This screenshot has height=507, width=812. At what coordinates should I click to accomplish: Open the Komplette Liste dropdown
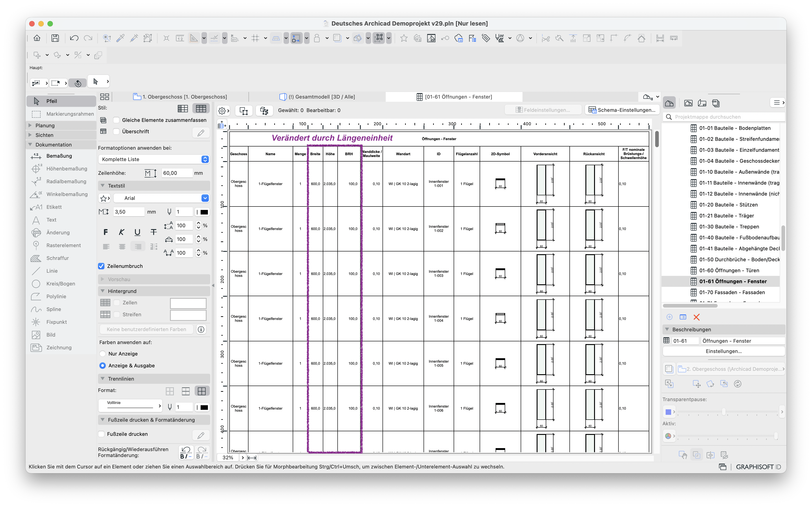click(154, 159)
